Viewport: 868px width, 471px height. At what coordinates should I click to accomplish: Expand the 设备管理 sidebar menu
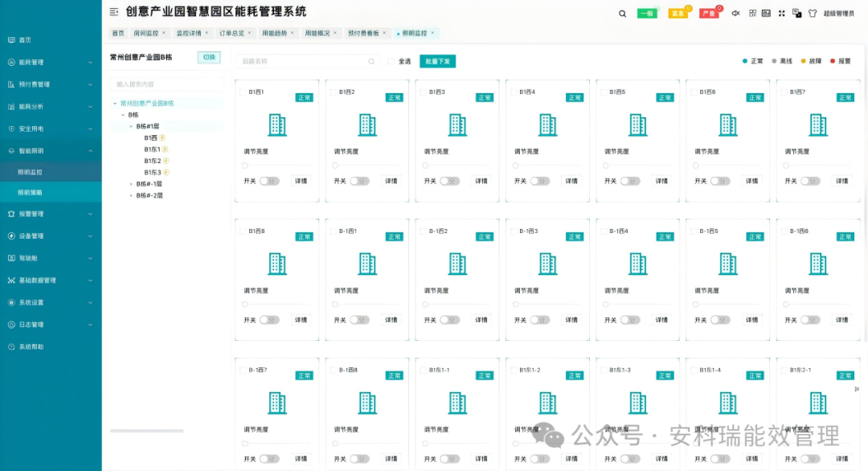pos(51,235)
